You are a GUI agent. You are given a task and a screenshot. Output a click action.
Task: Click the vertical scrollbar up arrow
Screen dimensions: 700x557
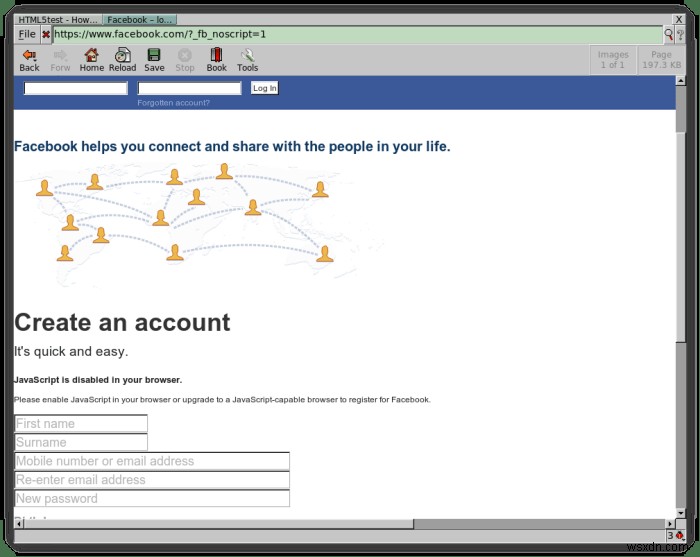[680, 81]
